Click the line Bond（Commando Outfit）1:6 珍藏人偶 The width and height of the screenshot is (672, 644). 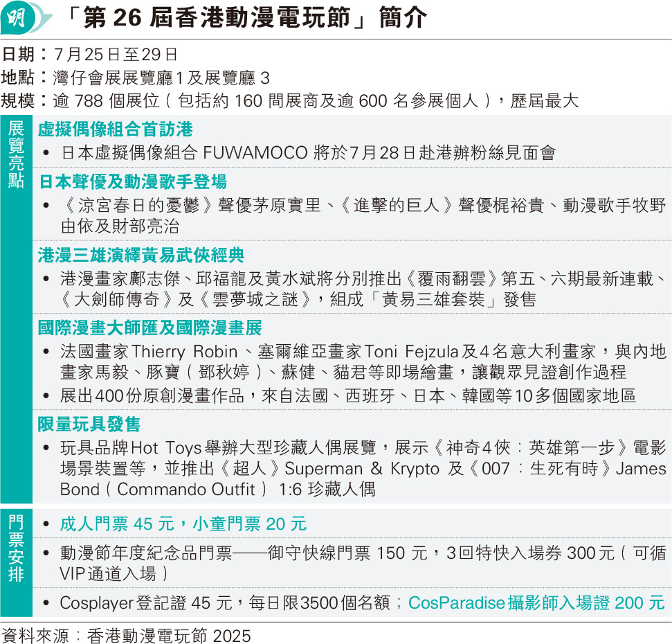[218, 489]
